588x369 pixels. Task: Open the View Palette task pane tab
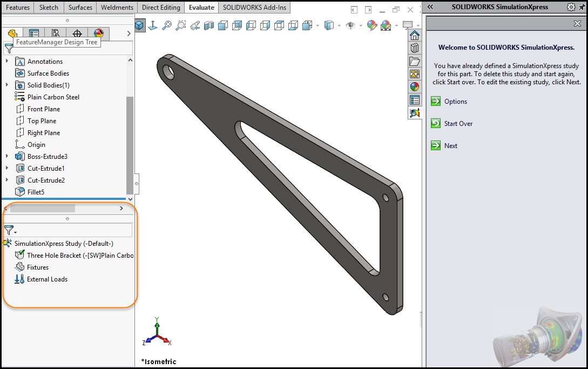point(414,74)
